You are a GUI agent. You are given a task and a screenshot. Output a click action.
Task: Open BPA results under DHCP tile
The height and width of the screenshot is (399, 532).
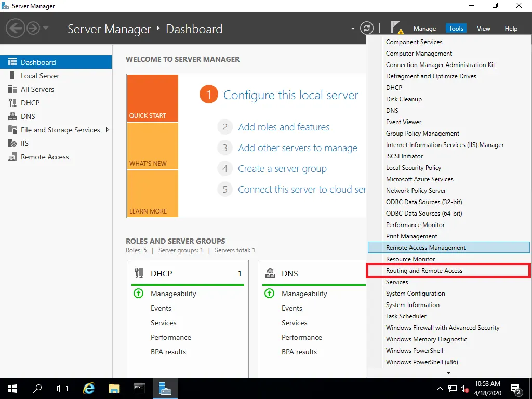coord(168,352)
